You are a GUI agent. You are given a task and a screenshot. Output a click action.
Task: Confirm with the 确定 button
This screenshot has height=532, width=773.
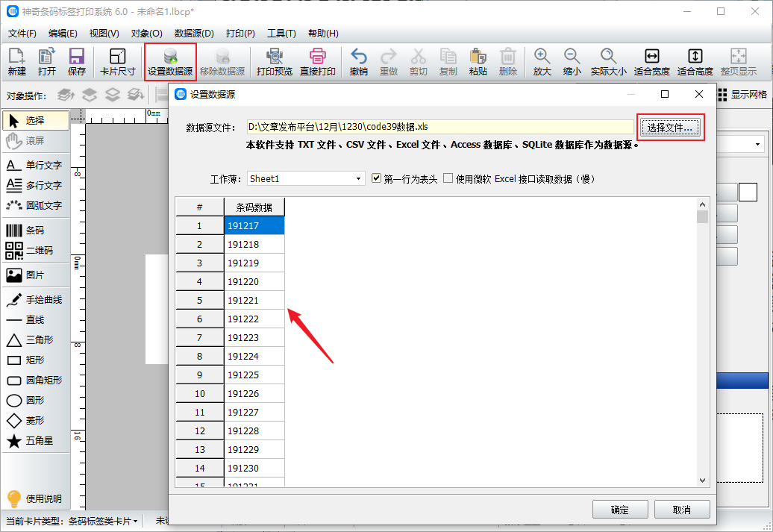[x=620, y=510]
